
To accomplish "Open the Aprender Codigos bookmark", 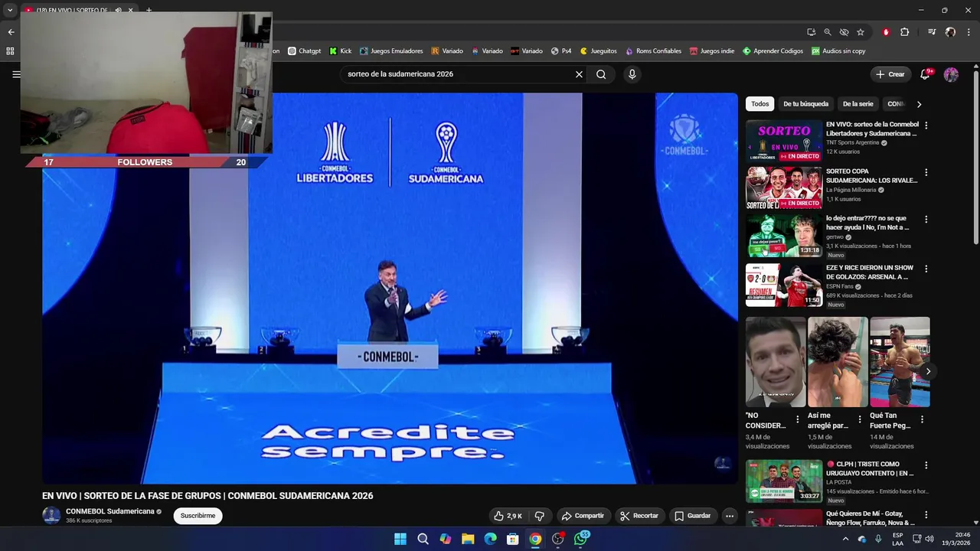I will (x=773, y=51).
